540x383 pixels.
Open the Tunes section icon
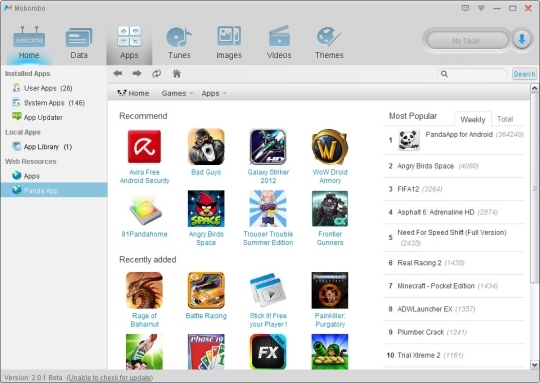(179, 37)
